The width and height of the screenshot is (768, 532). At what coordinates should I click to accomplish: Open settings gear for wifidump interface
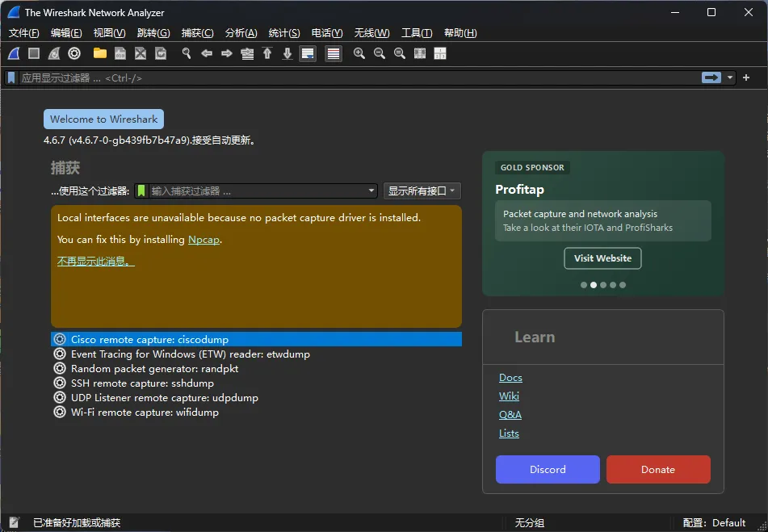(x=60, y=412)
